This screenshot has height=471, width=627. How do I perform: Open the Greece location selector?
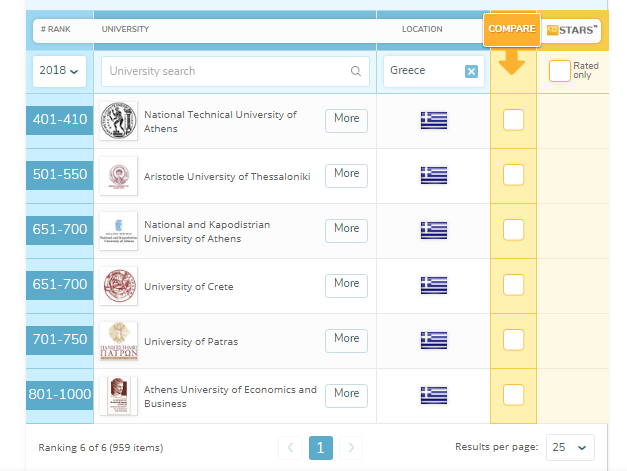(x=433, y=71)
